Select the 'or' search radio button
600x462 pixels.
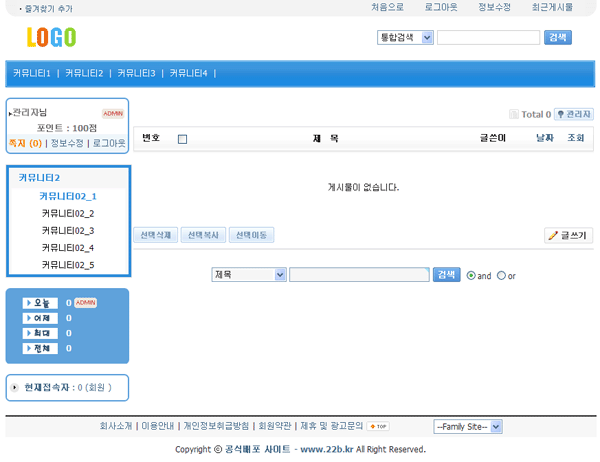click(x=501, y=275)
